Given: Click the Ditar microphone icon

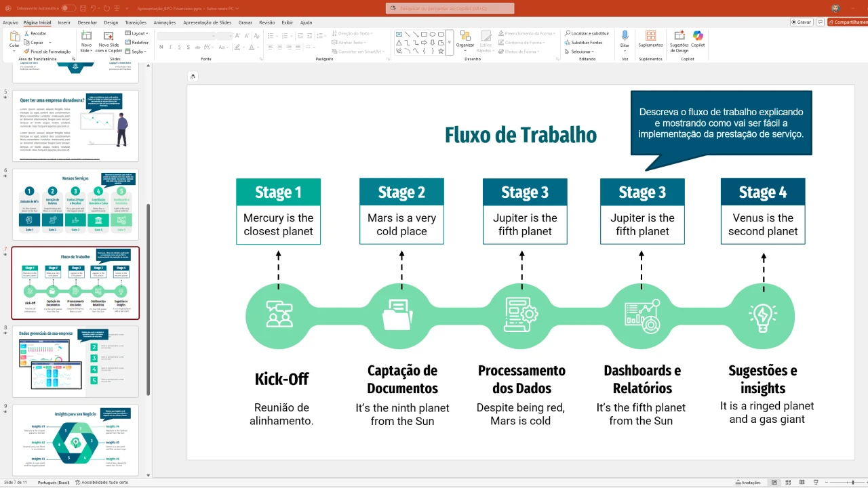Looking at the screenshot, I should coord(625,38).
